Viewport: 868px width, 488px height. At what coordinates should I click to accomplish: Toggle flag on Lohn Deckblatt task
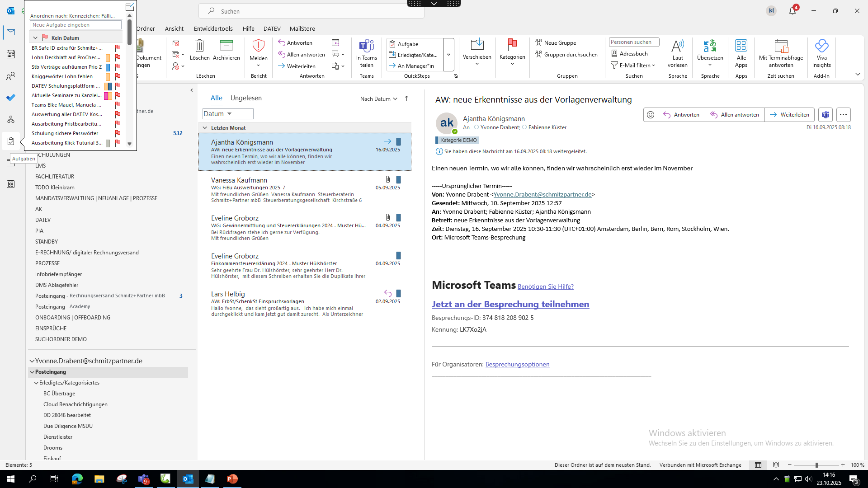(118, 57)
